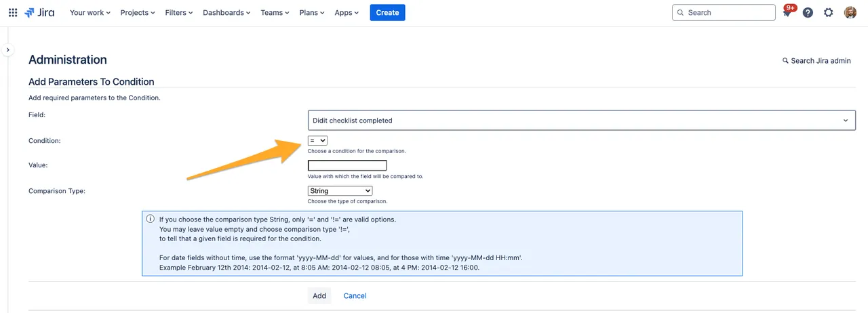This screenshot has height=313, width=868.
Task: Open the Condition operator dropdown
Action: tap(317, 140)
